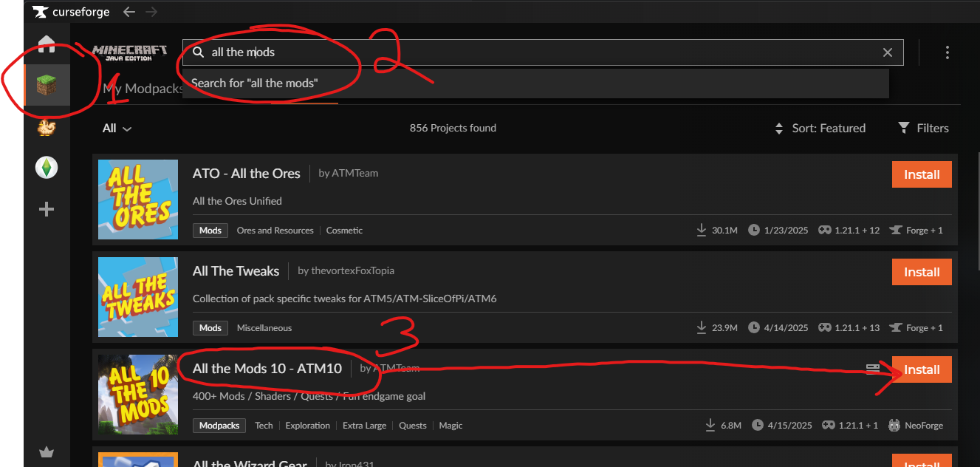Clear the search box with X
Screen dimensions: 980x467
tap(888, 52)
